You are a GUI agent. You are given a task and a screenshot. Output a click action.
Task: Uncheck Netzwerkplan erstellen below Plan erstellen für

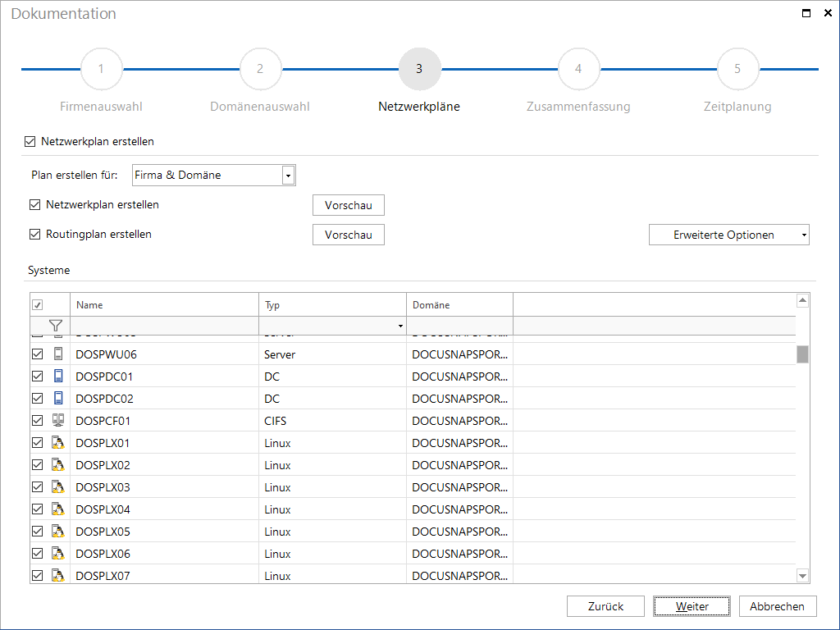[x=34, y=204]
